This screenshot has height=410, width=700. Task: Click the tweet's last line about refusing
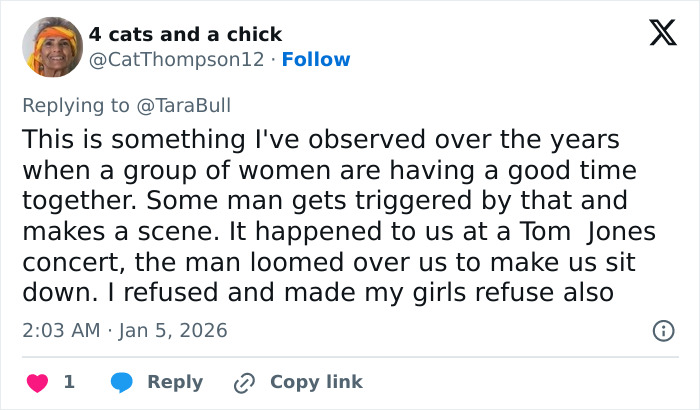(320, 293)
